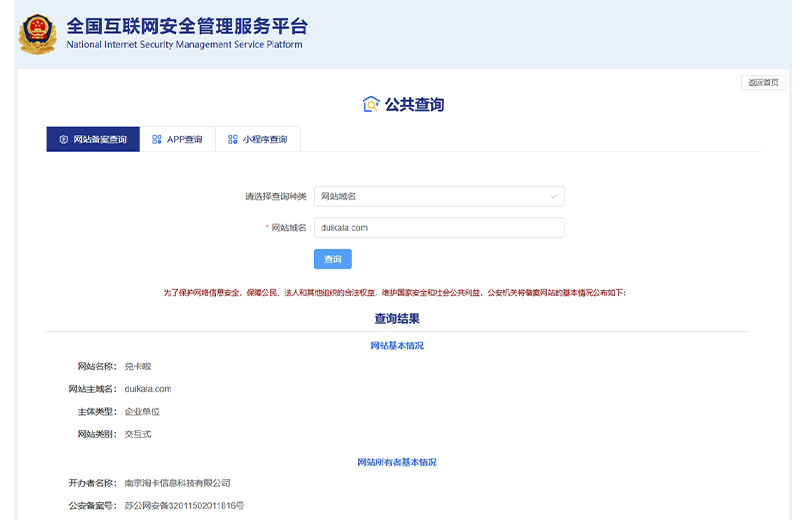806x520 pixels.
Task: Click the 全国互联网安全管理服务平台 title
Action: click(x=187, y=26)
